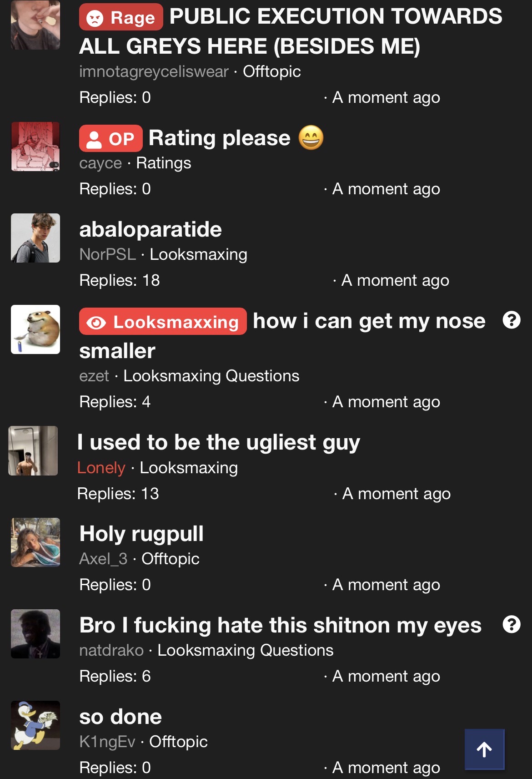Select the red OP prefix badge

click(110, 138)
